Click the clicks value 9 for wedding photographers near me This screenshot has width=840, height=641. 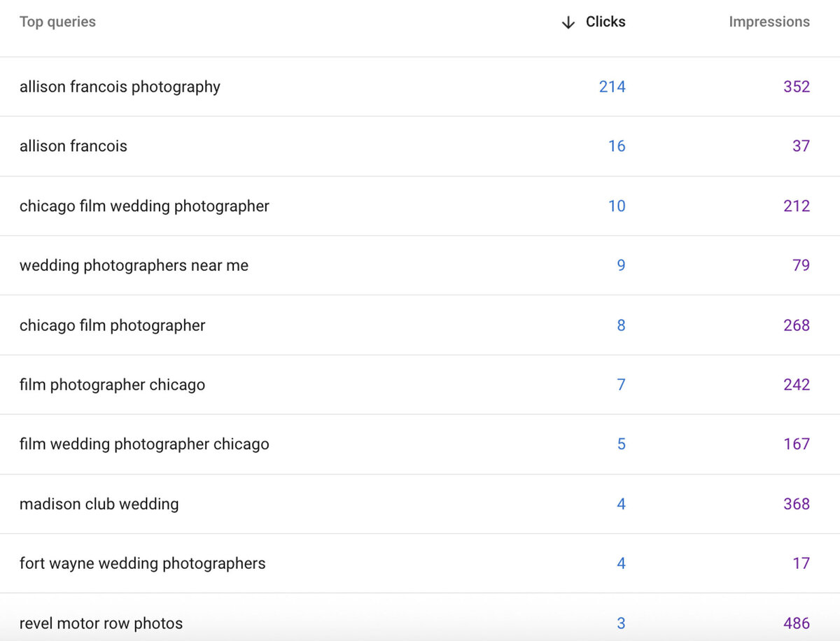[621, 265]
